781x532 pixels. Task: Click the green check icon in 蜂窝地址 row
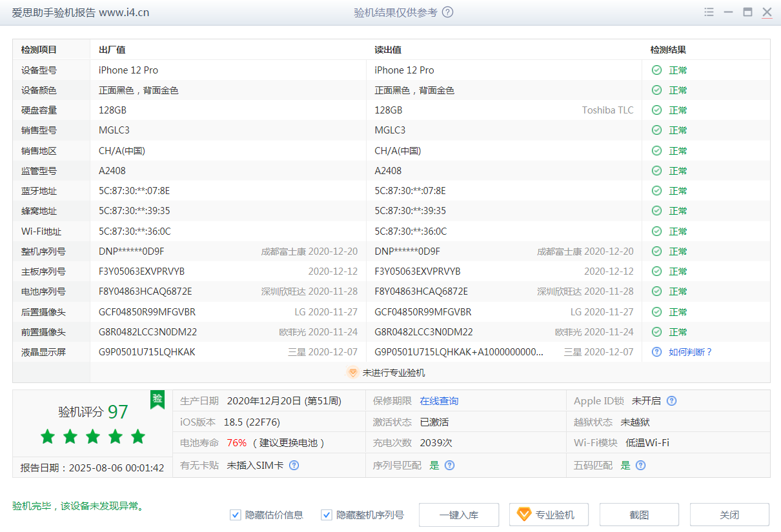tap(656, 211)
